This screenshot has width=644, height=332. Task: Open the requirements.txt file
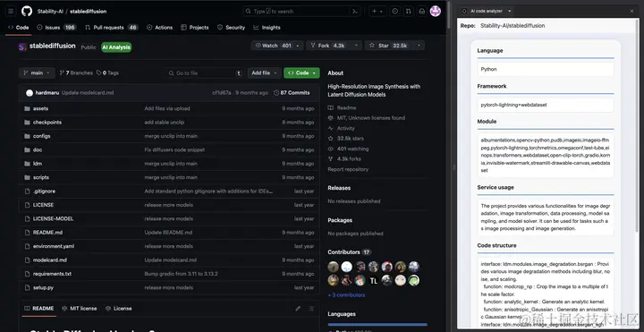pos(52,274)
